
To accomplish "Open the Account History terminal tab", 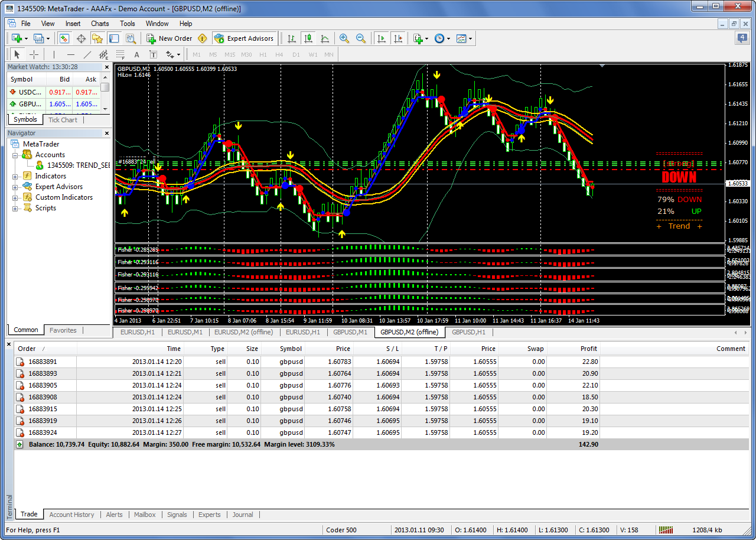I will click(x=71, y=515).
